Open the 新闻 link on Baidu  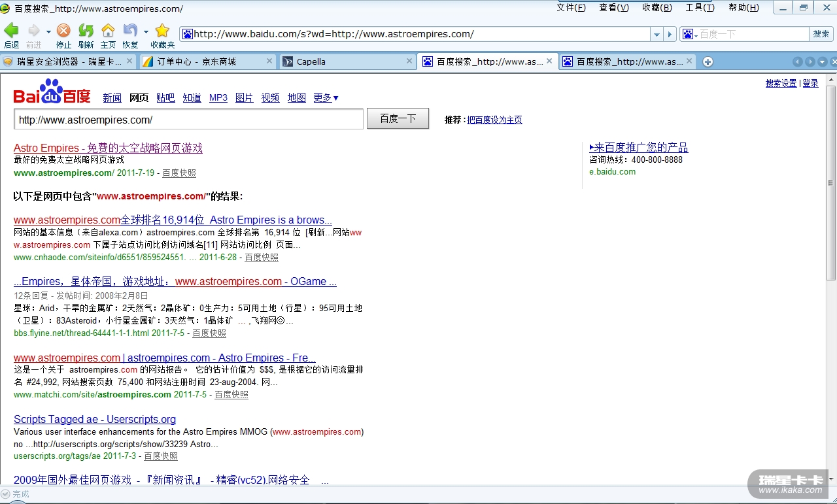(x=112, y=98)
